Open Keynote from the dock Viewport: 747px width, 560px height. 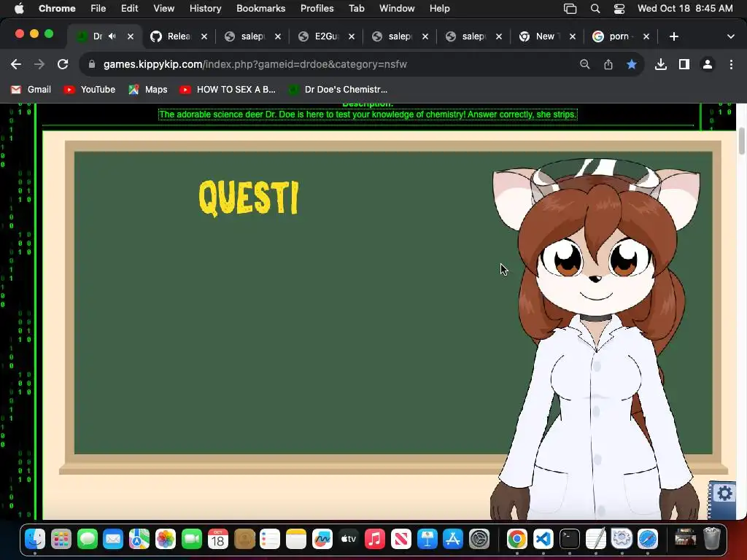coord(427,539)
